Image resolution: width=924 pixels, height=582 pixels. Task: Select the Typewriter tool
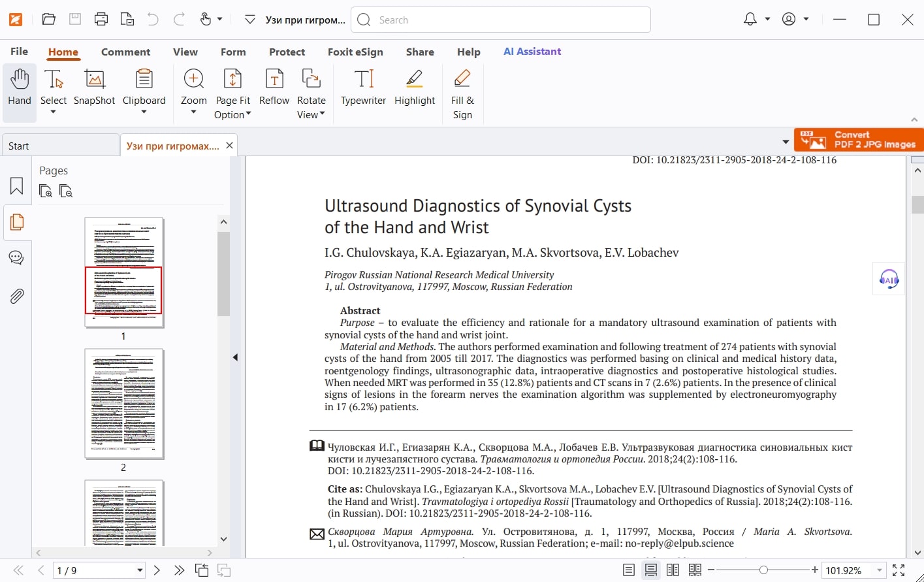(363, 87)
